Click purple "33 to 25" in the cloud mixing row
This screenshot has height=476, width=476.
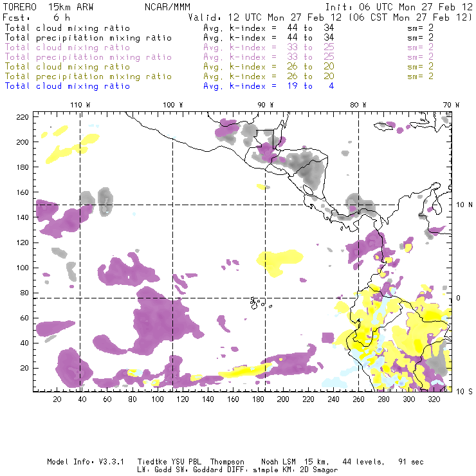coord(311,48)
